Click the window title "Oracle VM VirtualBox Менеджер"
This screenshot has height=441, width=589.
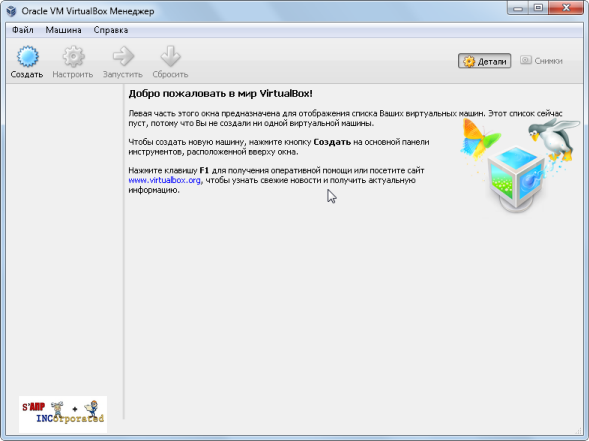click(x=88, y=11)
